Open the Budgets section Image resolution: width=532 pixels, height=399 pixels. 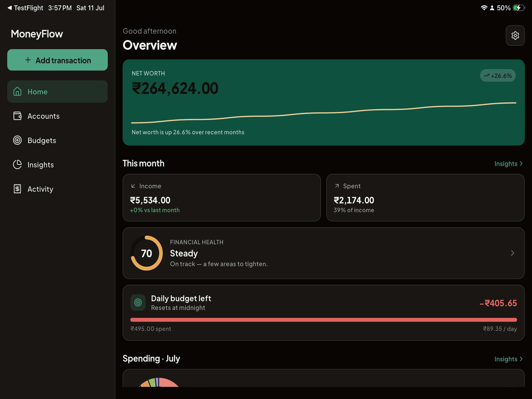point(57,140)
